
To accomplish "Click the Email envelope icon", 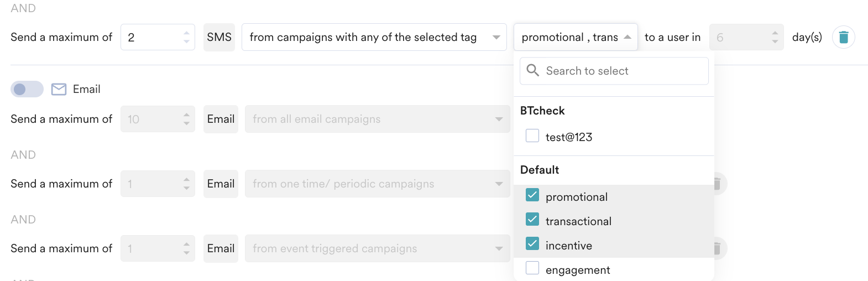I will coord(59,89).
